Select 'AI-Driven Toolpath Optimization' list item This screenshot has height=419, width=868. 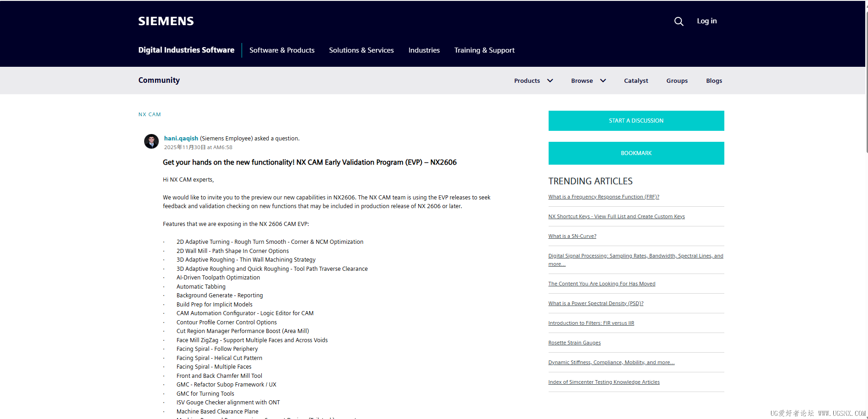[218, 278]
